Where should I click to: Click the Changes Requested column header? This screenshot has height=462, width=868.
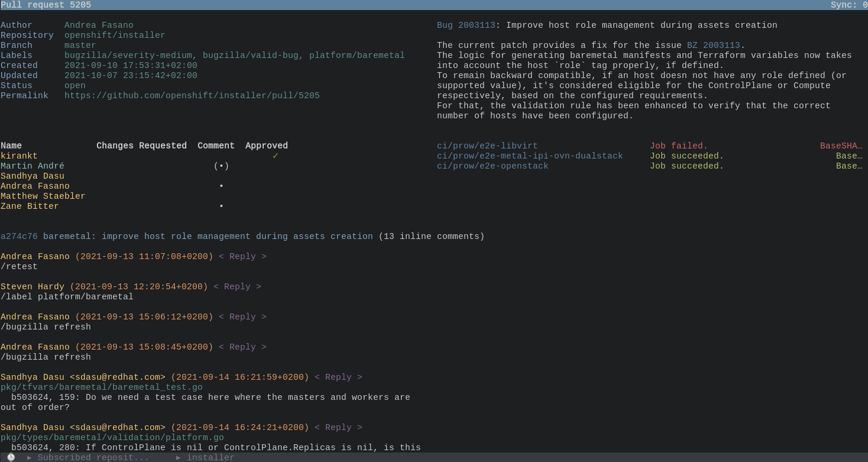coord(141,146)
